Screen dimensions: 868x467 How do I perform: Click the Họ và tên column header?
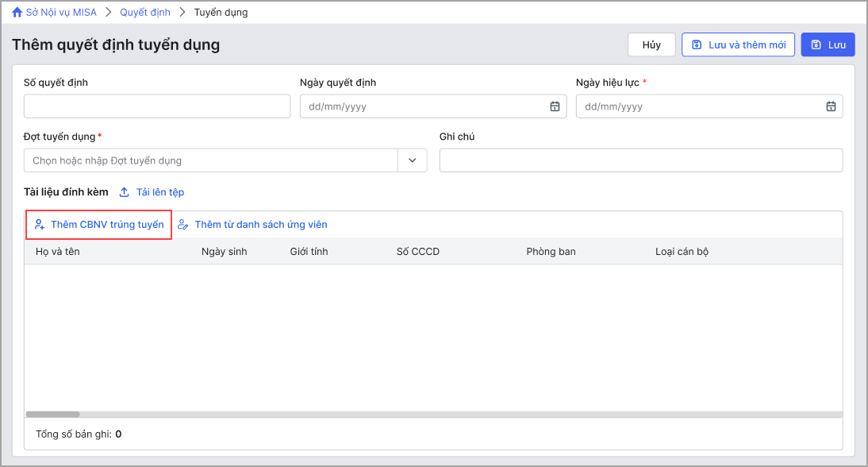tap(58, 252)
